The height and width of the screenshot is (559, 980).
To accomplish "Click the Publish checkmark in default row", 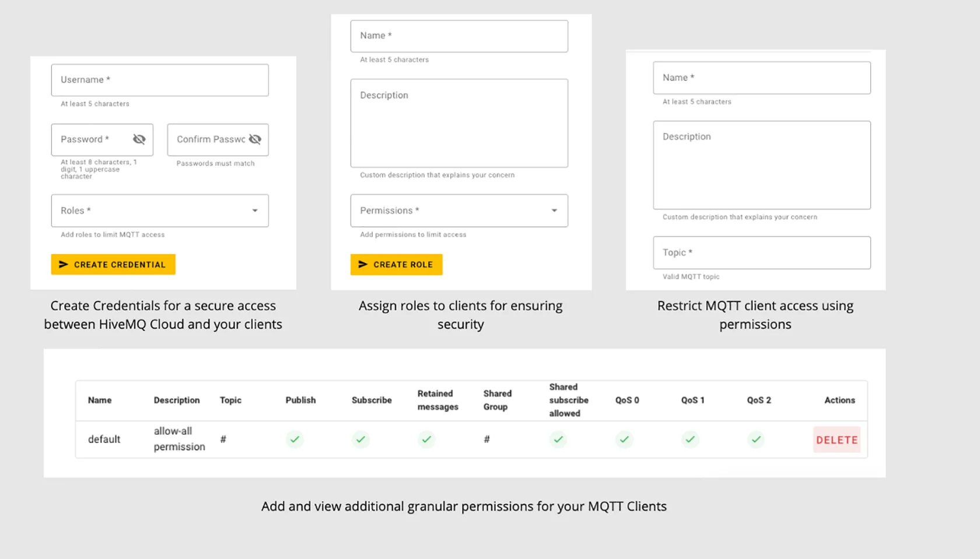I will point(295,439).
